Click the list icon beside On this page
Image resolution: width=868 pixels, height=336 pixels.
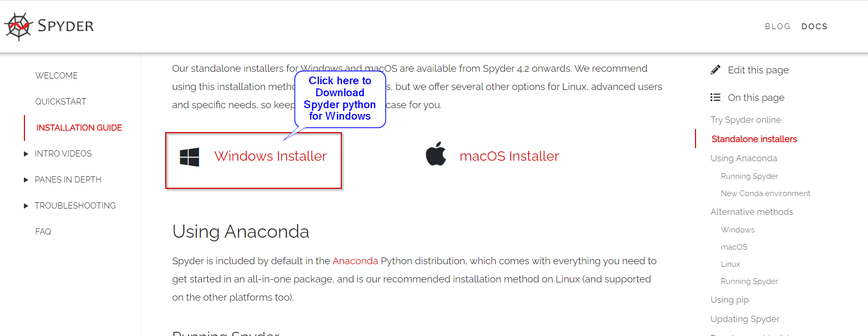[x=715, y=97]
